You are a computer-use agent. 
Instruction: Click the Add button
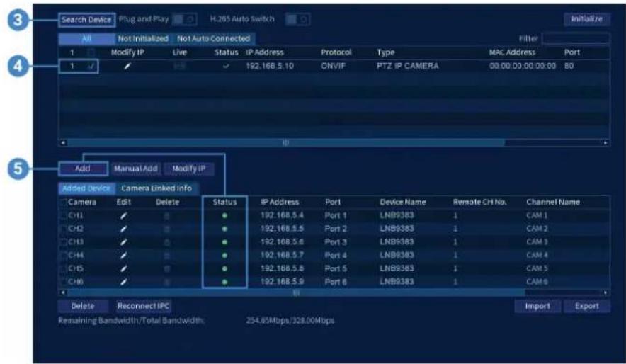83,169
